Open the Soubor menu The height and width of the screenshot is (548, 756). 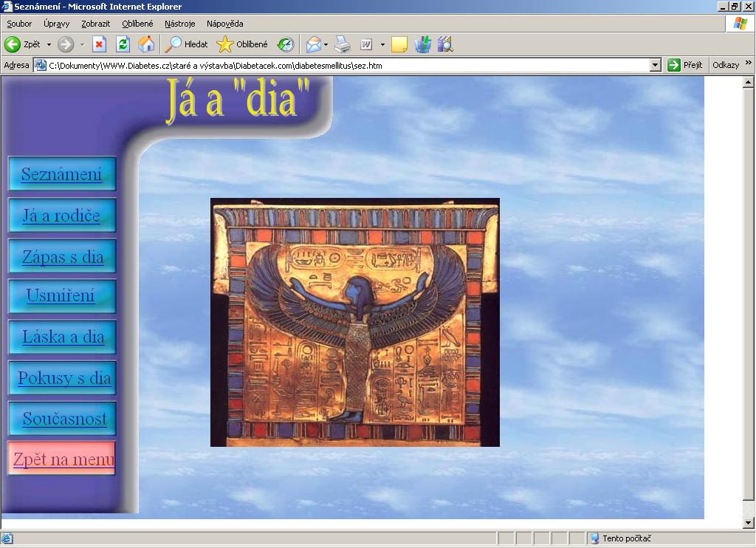19,24
